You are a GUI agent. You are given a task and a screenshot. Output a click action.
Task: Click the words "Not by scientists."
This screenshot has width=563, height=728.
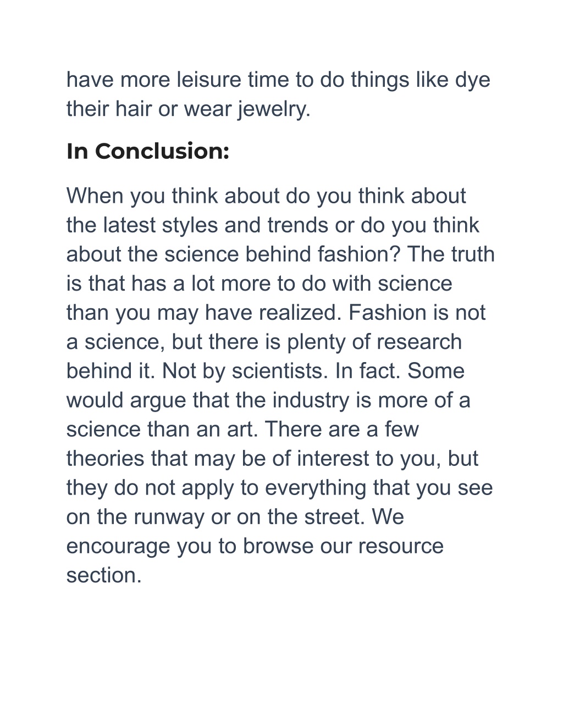(245, 371)
